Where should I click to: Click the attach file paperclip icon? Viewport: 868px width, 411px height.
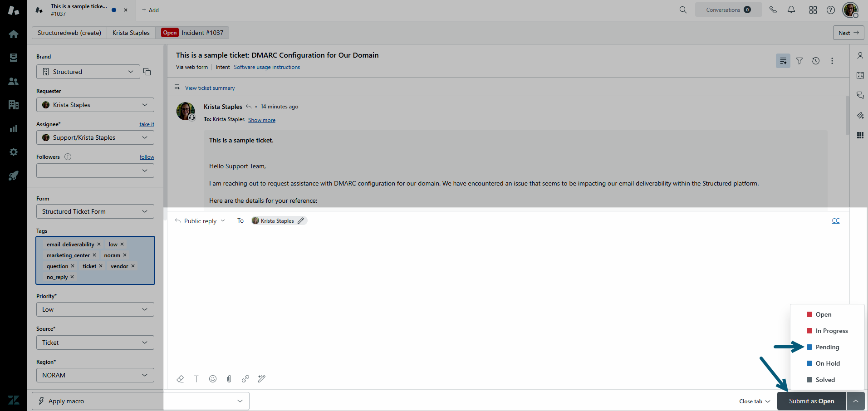pyautogui.click(x=229, y=379)
